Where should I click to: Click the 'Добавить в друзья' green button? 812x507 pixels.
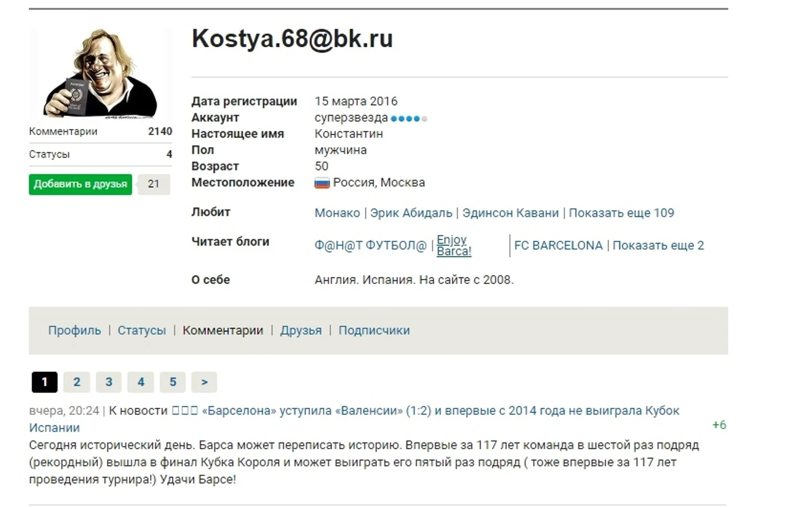pos(80,184)
